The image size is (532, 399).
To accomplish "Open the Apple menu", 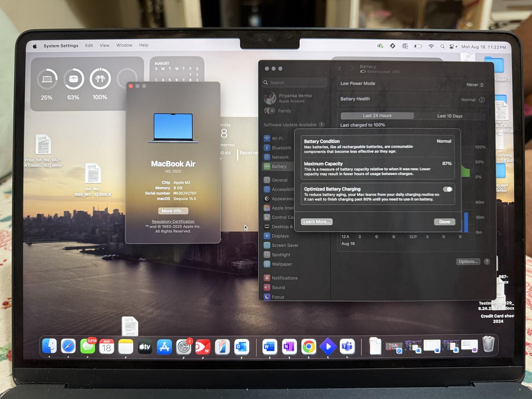I will click(x=35, y=46).
